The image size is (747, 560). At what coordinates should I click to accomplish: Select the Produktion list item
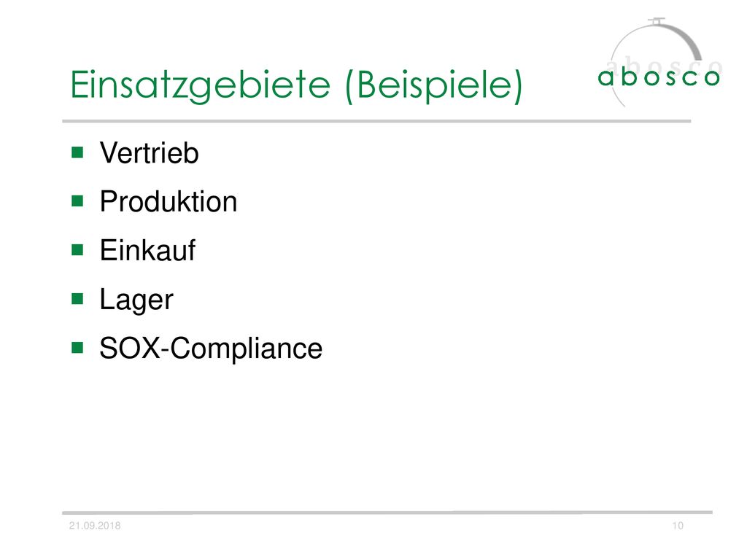pyautogui.click(x=169, y=201)
